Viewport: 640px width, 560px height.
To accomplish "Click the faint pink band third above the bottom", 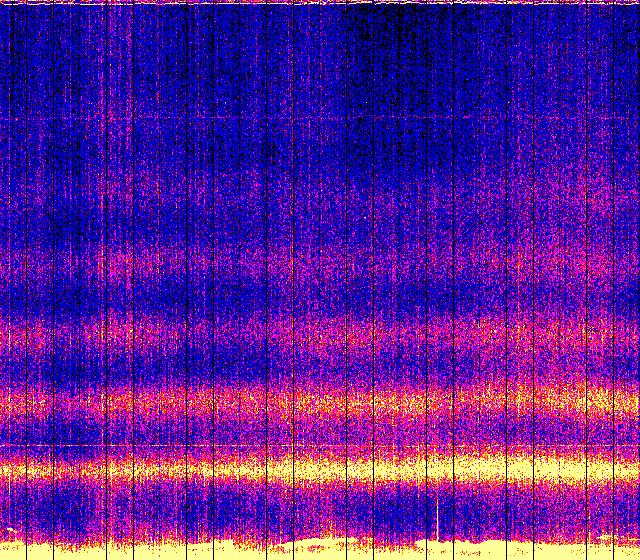I will (x=320, y=332).
